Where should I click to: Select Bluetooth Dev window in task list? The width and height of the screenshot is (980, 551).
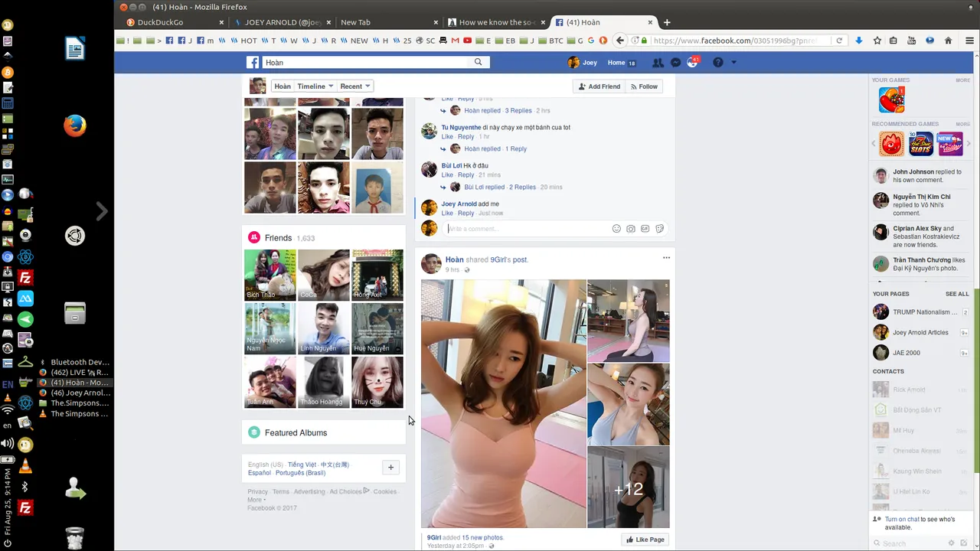point(74,362)
